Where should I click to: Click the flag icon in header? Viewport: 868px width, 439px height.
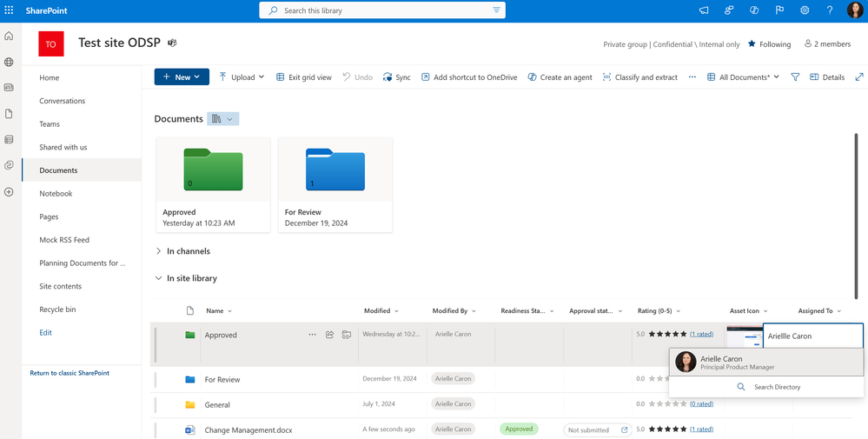(x=779, y=10)
